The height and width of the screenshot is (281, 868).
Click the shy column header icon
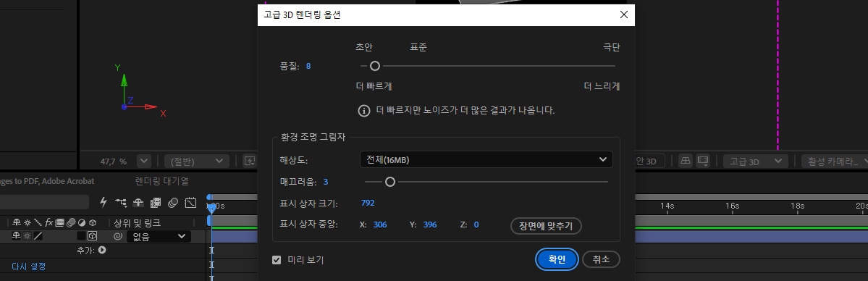coord(16,223)
